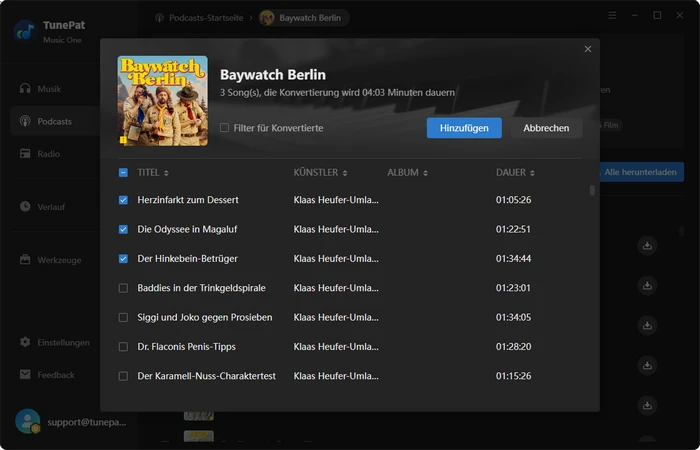Check Baddies in der Trinkgeldspirale

(x=123, y=288)
